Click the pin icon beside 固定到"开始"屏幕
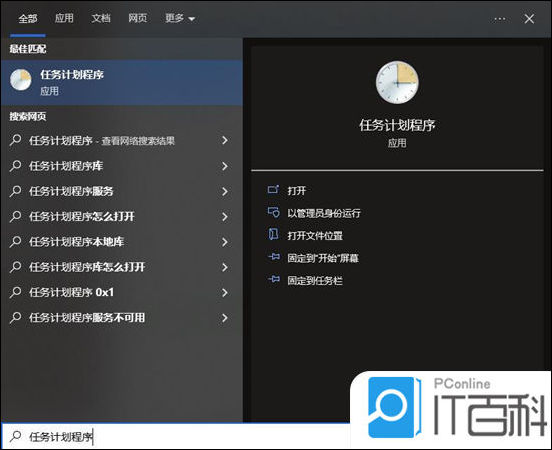 coord(274,257)
